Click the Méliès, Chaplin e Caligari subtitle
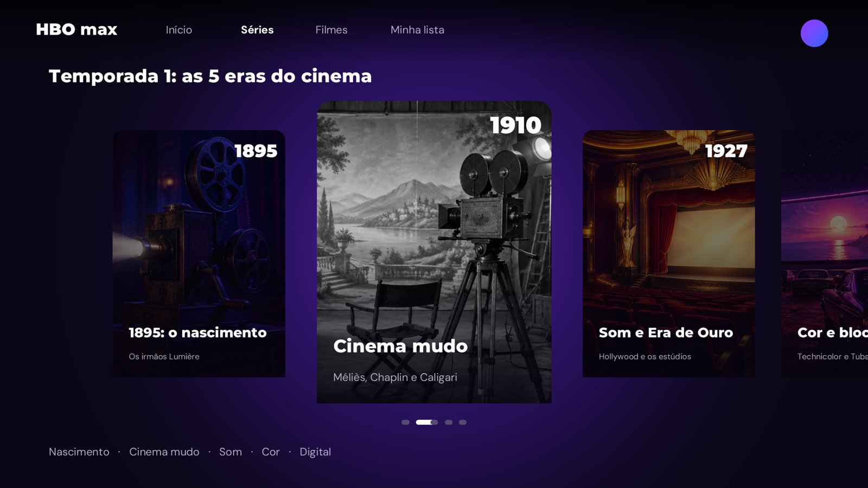Screen dimensions: 868x488 395,377
